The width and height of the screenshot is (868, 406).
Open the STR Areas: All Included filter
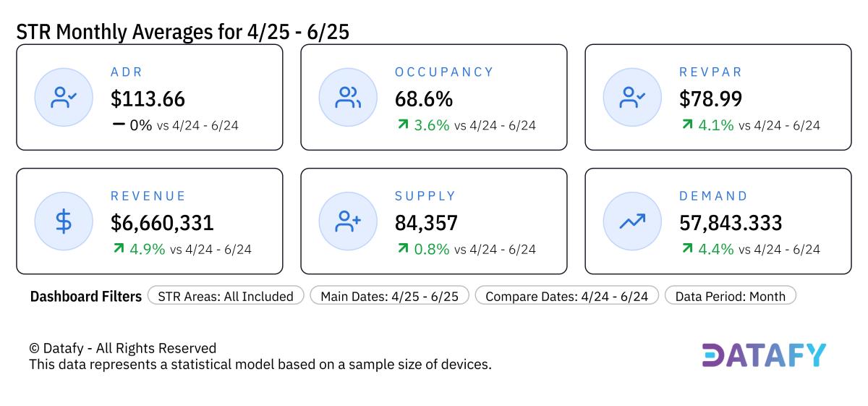pyautogui.click(x=226, y=296)
